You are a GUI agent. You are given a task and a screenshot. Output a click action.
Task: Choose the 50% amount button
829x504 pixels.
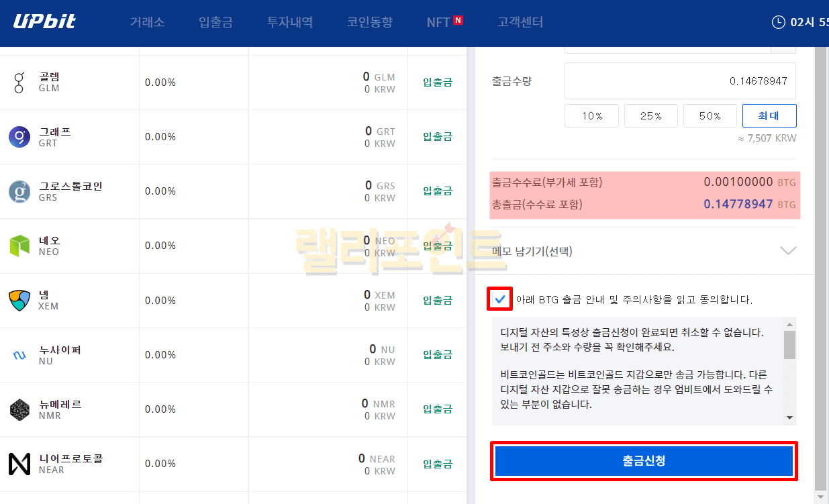(710, 115)
